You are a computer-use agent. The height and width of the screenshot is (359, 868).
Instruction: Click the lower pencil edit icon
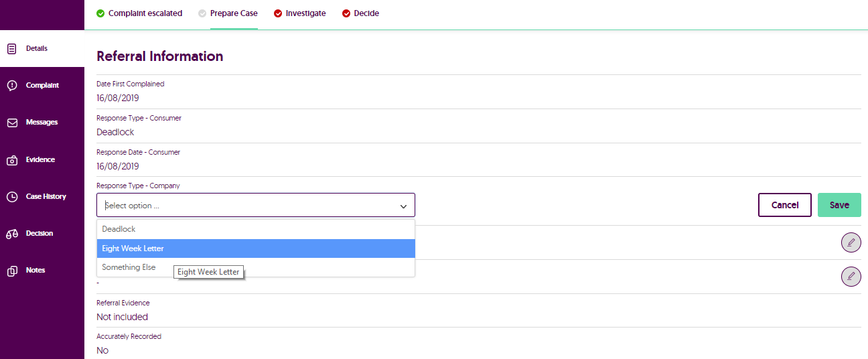pyautogui.click(x=851, y=276)
